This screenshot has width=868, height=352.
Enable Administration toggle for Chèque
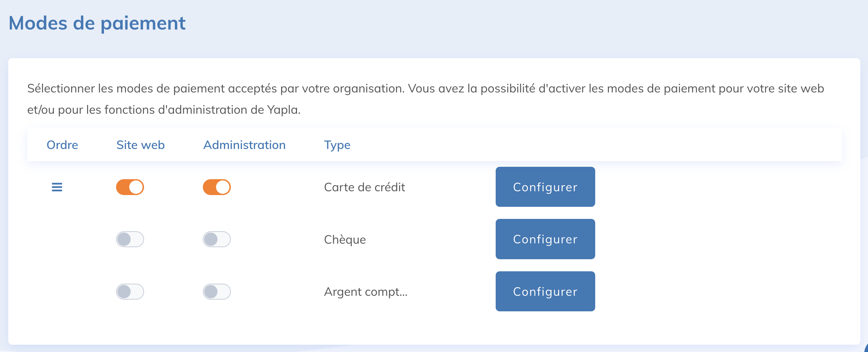pos(217,239)
